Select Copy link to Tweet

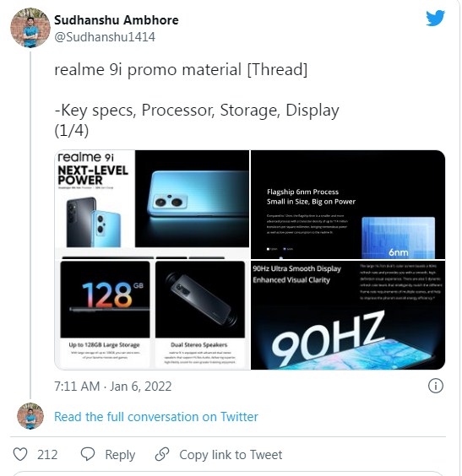[x=231, y=455]
